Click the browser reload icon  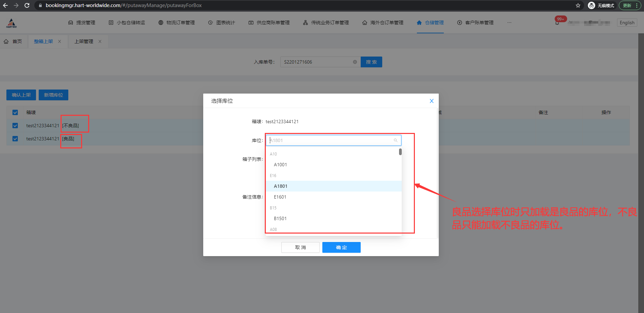point(27,5)
